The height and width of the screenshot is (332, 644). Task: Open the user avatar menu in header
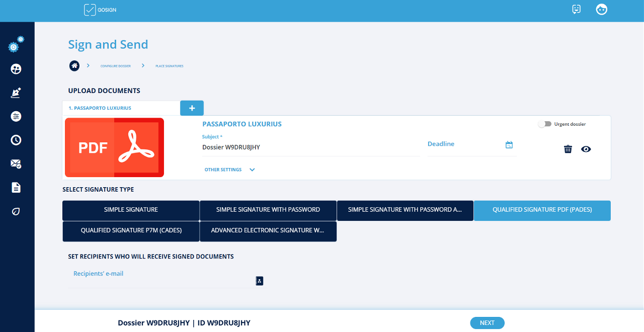[601, 10]
